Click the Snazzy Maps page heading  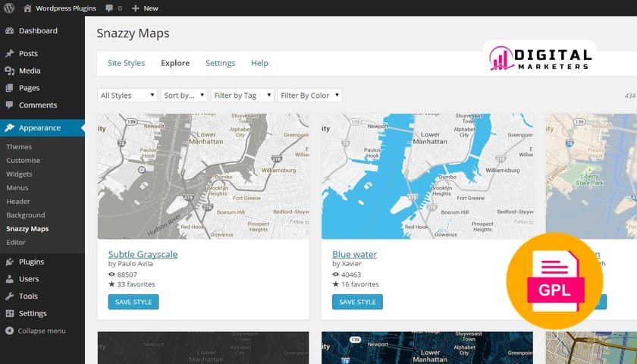tap(133, 33)
